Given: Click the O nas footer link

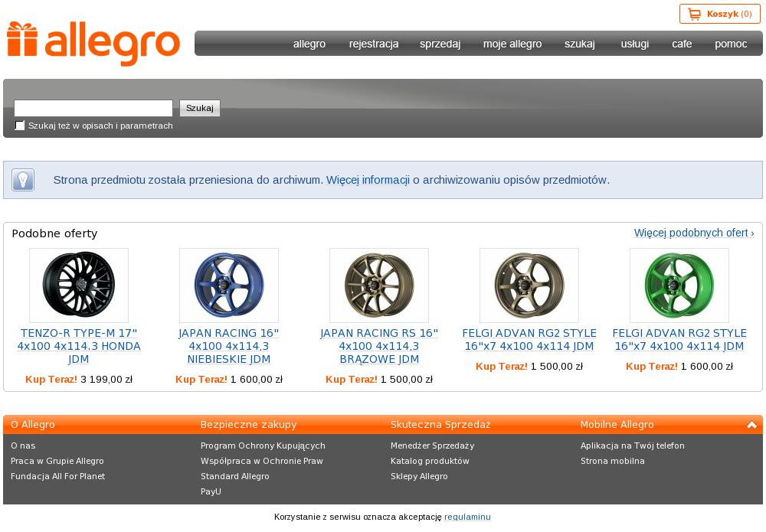Looking at the screenshot, I should pyautogui.click(x=23, y=446).
